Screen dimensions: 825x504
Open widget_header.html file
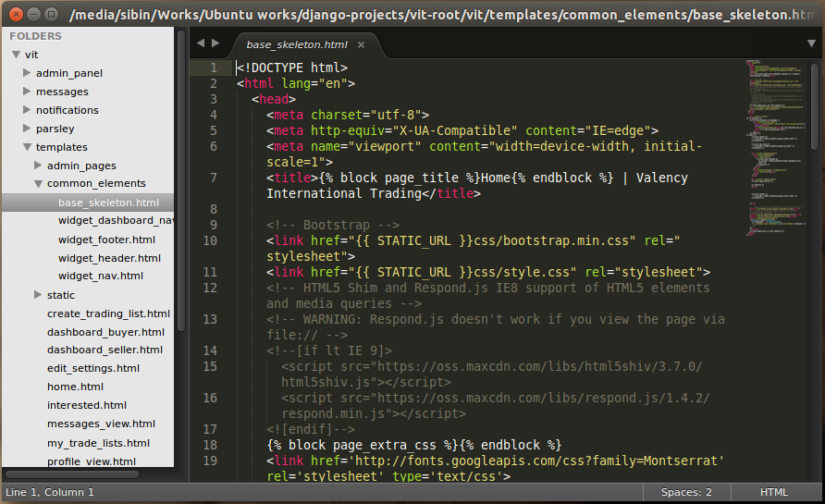109,258
